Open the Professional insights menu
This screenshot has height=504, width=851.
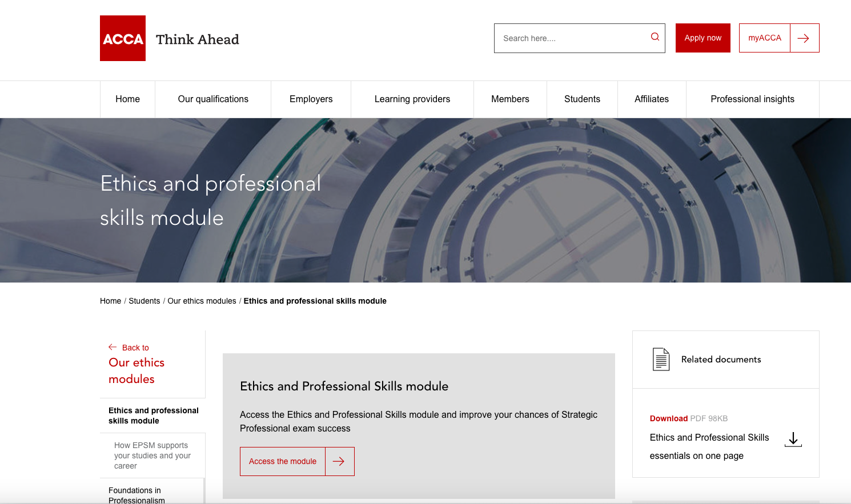pos(752,99)
